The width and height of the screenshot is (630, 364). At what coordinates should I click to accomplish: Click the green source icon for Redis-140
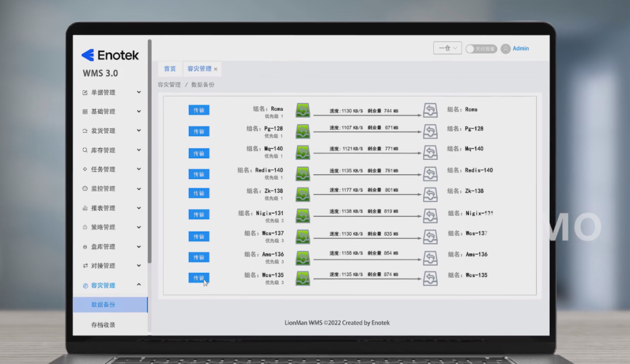[x=303, y=174]
